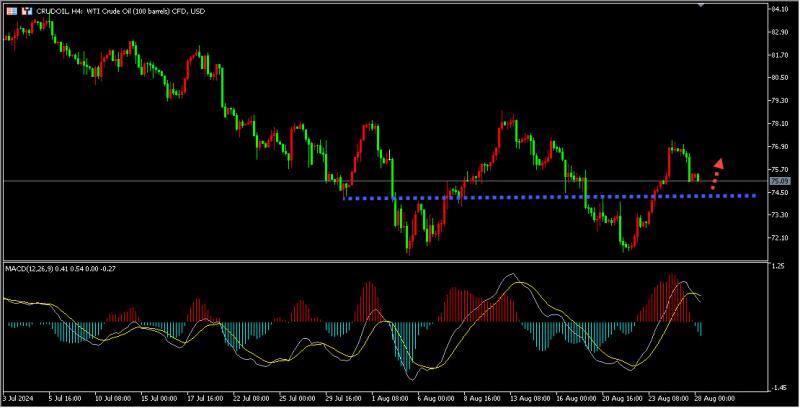The height and width of the screenshot is (408, 800).
Task: Click the 1 Aug 08:00 time label
Action: [390, 398]
